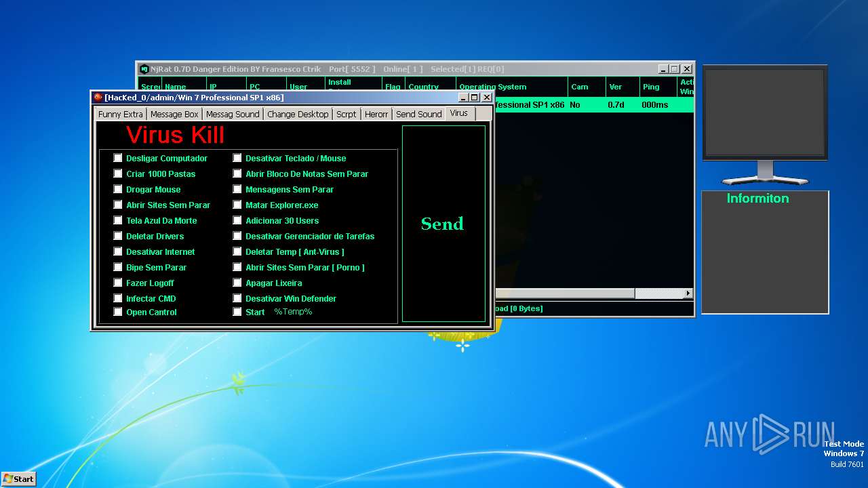
Task: Select the Send Sound tab
Action: coord(419,114)
